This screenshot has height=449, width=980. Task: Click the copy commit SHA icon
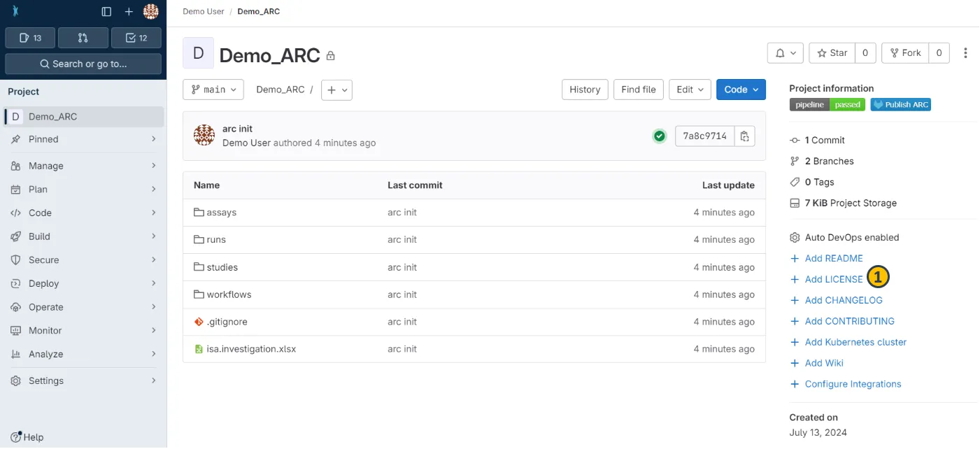(745, 136)
